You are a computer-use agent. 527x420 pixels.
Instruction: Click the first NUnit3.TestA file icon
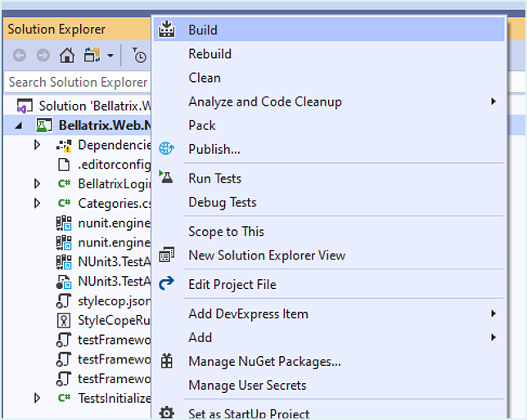(64, 262)
